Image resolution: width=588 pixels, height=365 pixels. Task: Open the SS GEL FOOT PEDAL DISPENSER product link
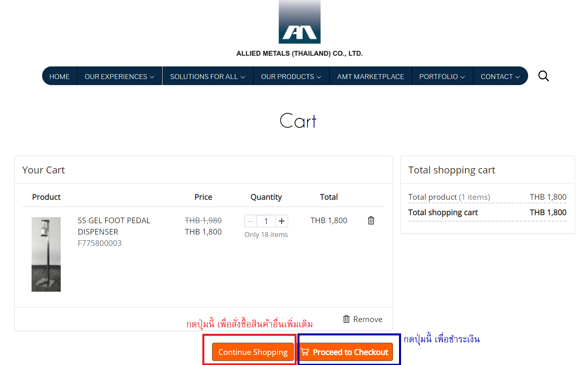114,226
